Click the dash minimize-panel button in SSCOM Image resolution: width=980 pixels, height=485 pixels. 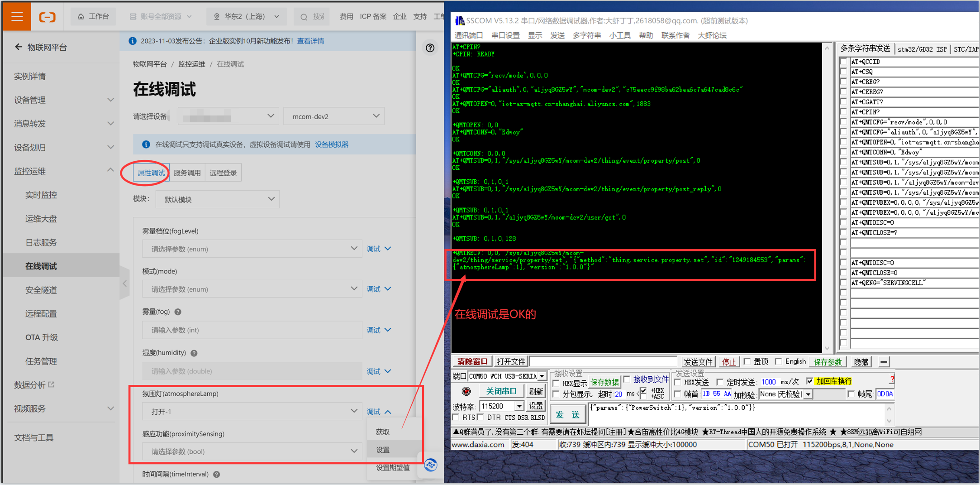coord(884,362)
